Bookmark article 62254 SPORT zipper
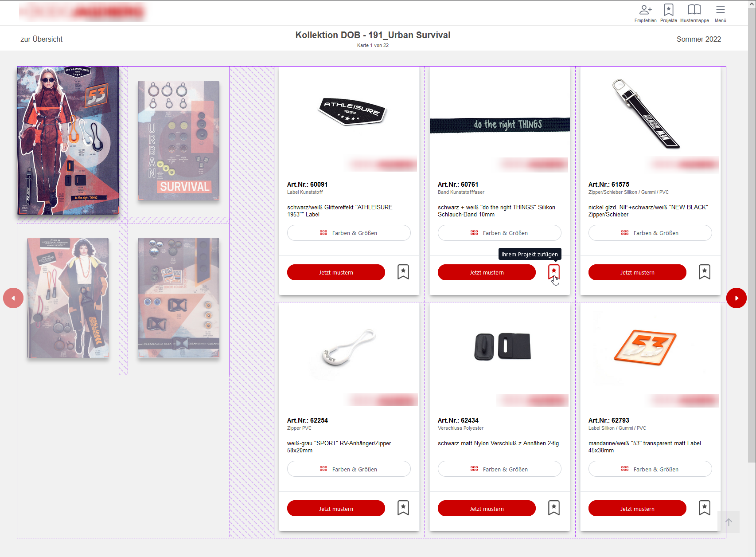756x557 pixels. click(403, 508)
